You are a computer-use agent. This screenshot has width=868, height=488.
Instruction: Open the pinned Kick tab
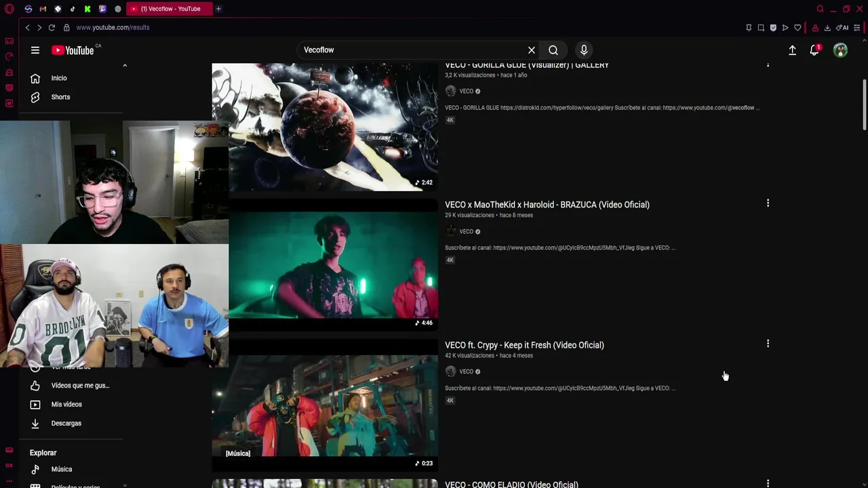(x=87, y=9)
